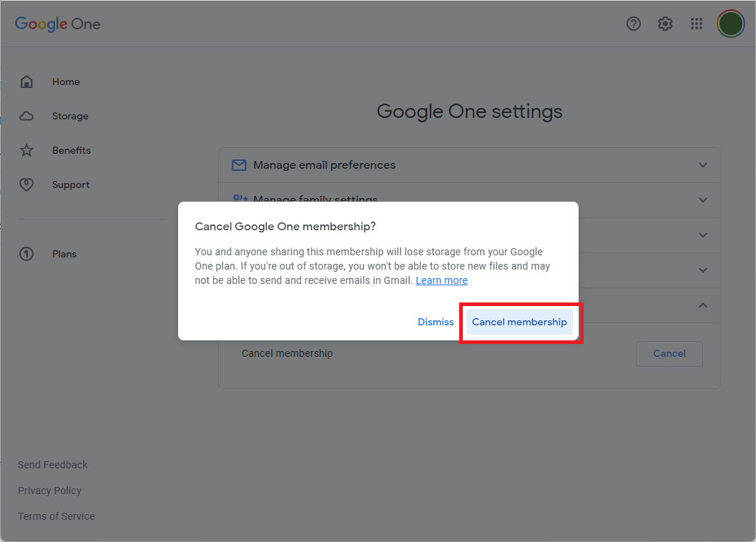The width and height of the screenshot is (756, 542).
Task: Open the Settings gear icon
Action: 664,24
